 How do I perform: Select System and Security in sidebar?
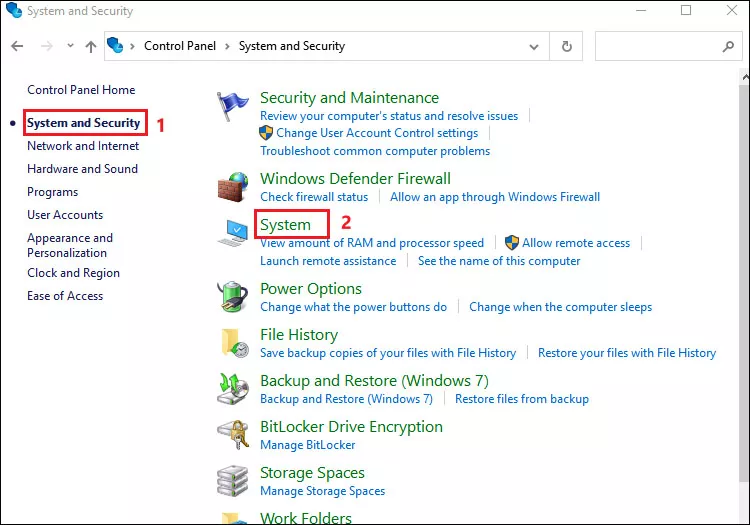[84, 123]
